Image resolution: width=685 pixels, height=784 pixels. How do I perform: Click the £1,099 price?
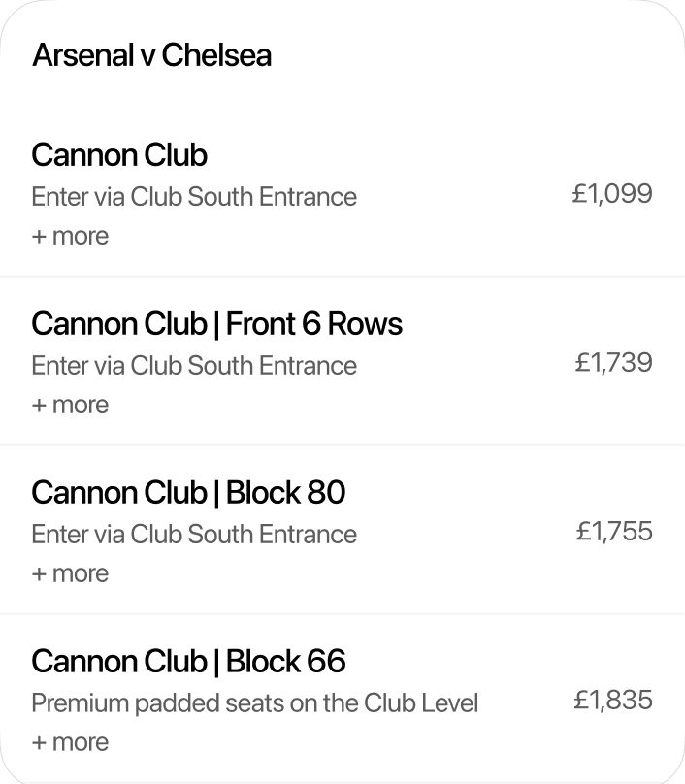[x=612, y=194]
